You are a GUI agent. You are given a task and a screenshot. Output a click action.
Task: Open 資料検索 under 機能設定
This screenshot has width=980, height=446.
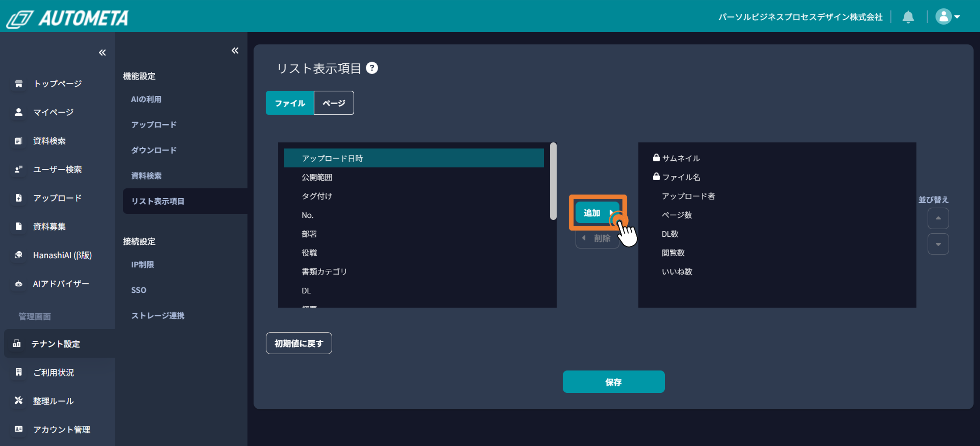point(146,176)
